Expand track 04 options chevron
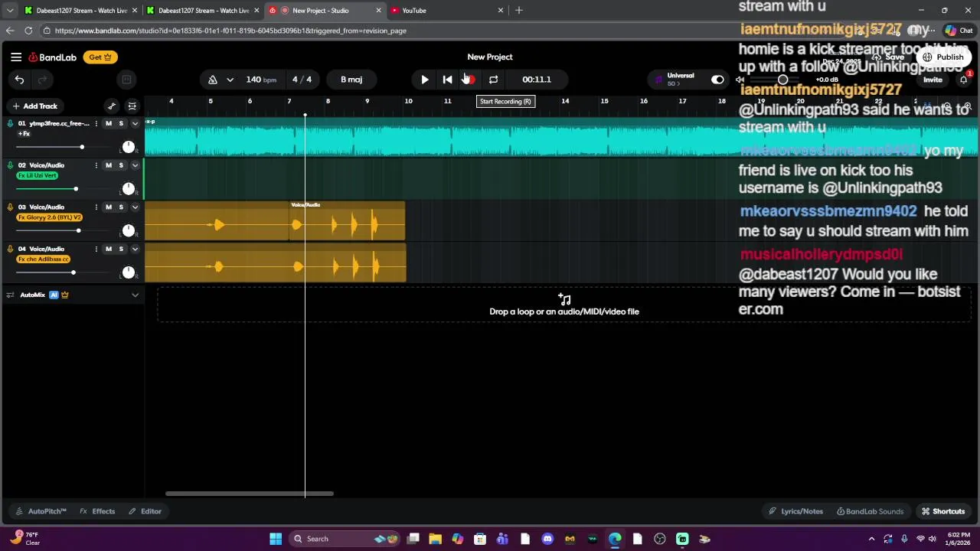Viewport: 980px width, 551px height. 135,249
